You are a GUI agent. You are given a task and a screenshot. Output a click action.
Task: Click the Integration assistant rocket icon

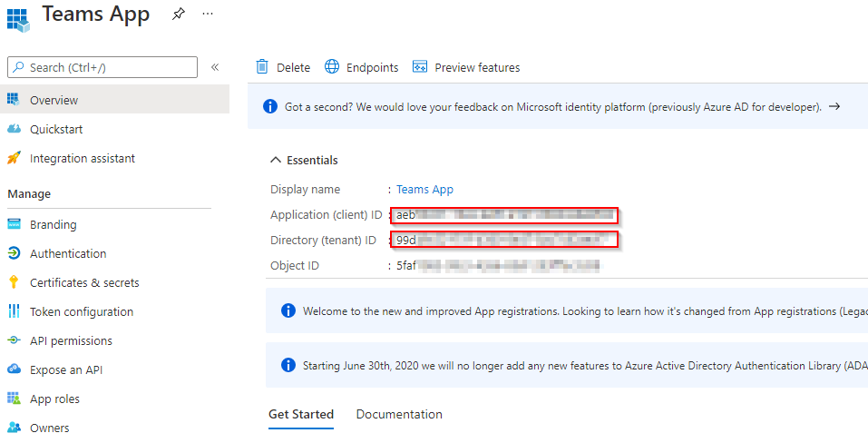click(x=14, y=158)
